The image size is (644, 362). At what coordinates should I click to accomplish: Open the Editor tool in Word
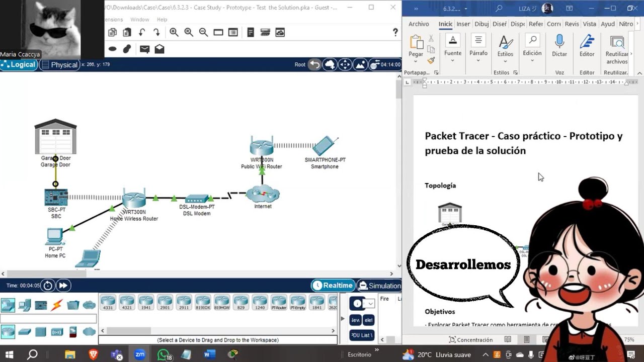587,45
